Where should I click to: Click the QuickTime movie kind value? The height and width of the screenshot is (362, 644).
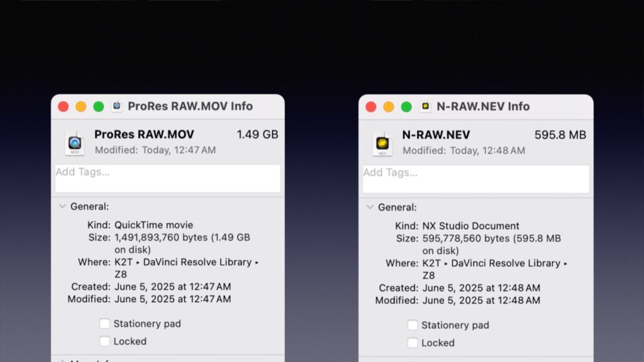tap(153, 225)
